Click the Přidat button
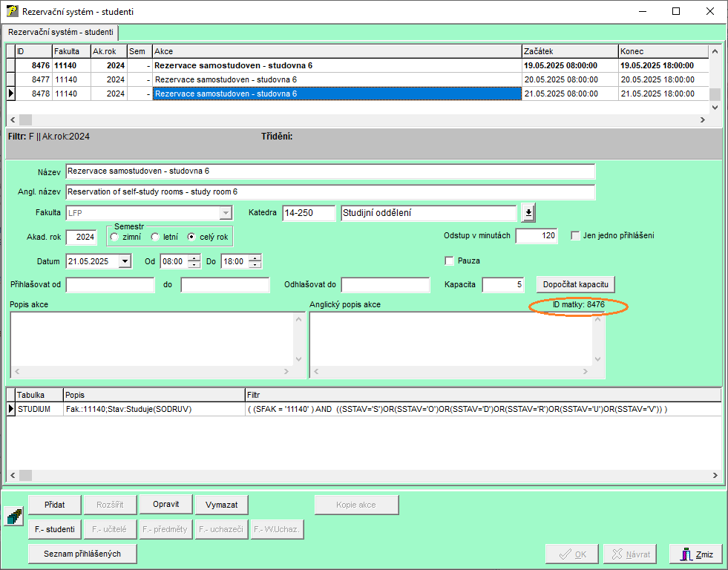 (54, 505)
